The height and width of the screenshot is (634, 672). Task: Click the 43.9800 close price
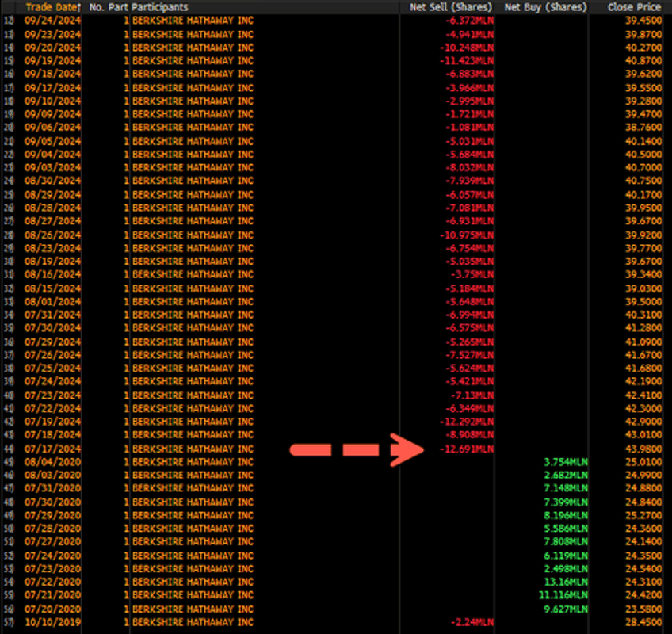click(643, 449)
